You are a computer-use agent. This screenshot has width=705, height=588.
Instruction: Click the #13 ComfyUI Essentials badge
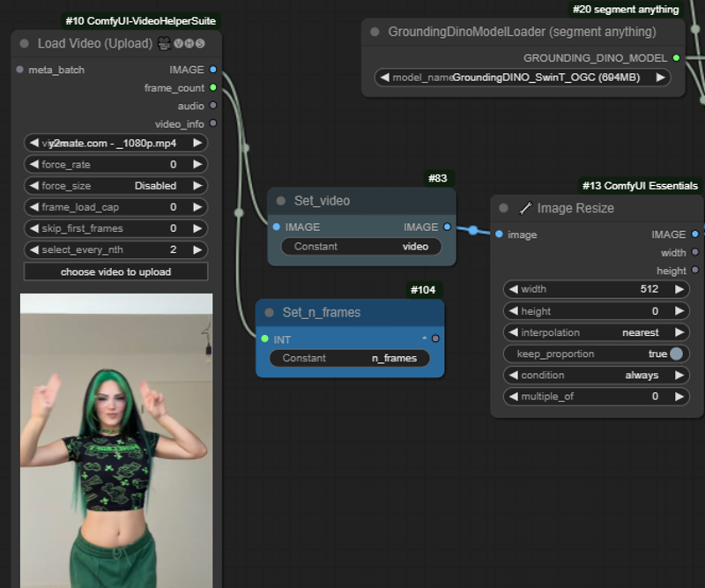[640, 186]
